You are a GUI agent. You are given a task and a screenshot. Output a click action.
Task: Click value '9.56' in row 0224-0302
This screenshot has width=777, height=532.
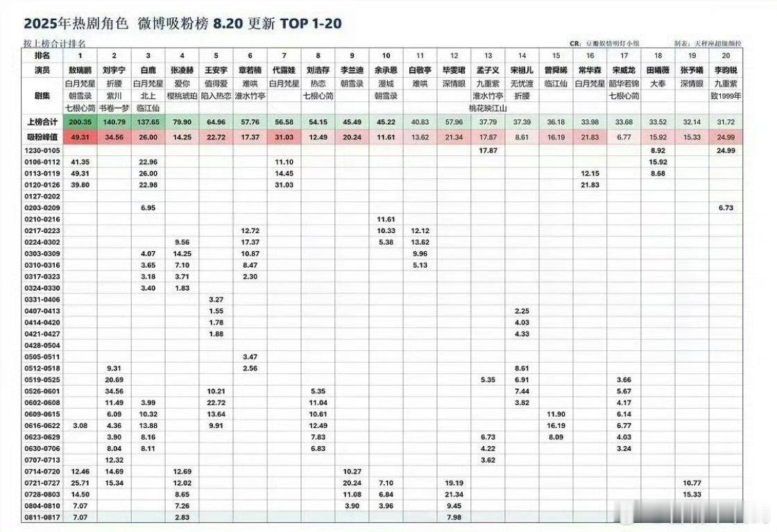coord(182,242)
